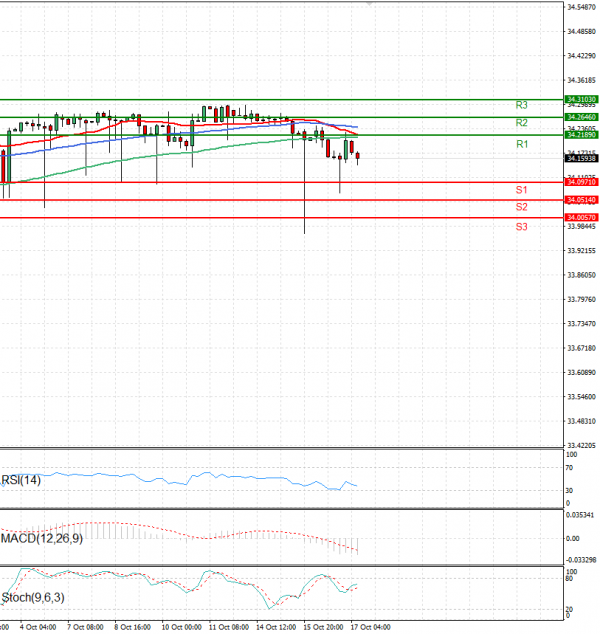Click the 34.42290 price axis value
Screen dimensions: 600x634
pyautogui.click(x=581, y=56)
